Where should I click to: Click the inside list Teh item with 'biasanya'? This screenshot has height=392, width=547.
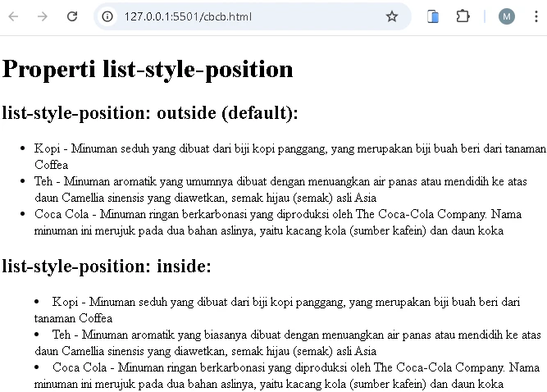click(288, 343)
